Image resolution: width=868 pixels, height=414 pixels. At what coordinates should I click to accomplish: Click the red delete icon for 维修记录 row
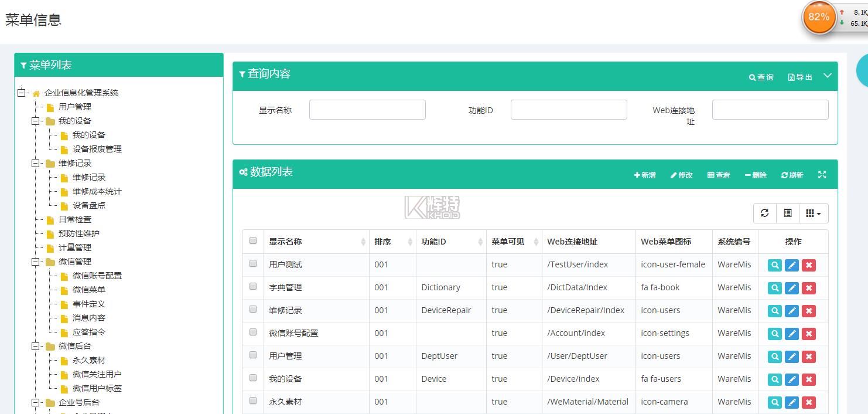pyautogui.click(x=809, y=311)
